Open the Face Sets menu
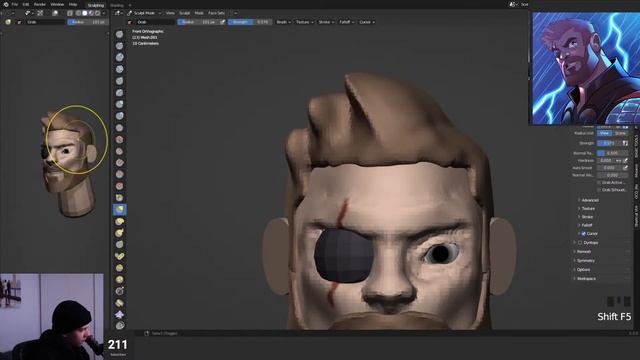The width and height of the screenshot is (640, 360). pyautogui.click(x=217, y=13)
